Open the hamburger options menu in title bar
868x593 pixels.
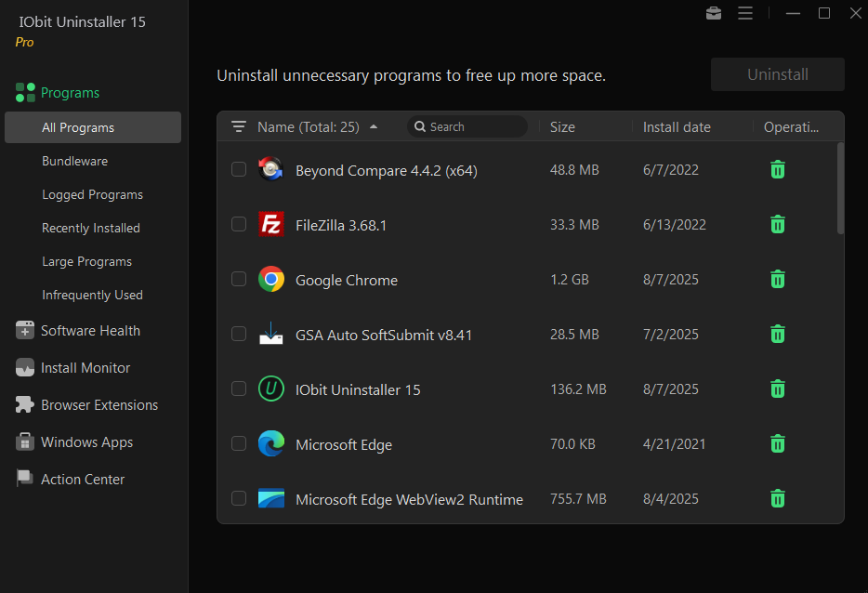(x=745, y=13)
